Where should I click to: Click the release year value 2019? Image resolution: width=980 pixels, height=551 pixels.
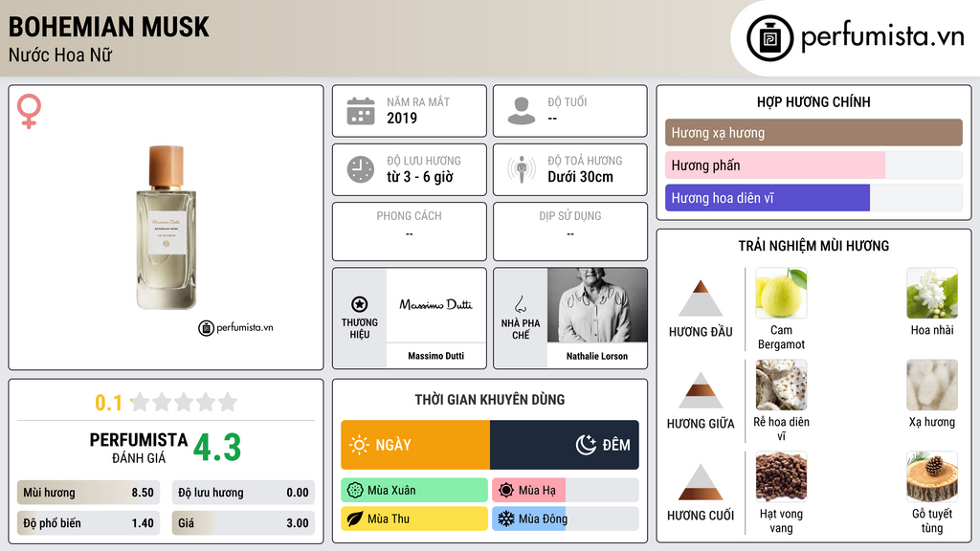(402, 118)
